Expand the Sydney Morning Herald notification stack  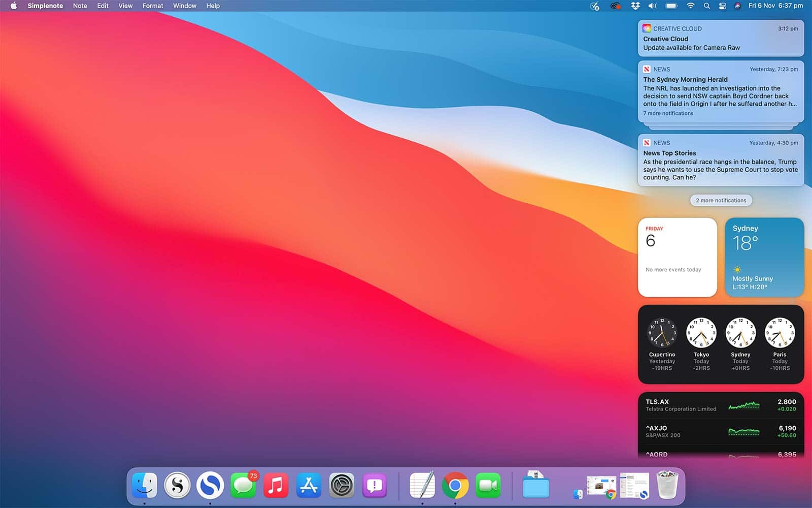click(721, 91)
